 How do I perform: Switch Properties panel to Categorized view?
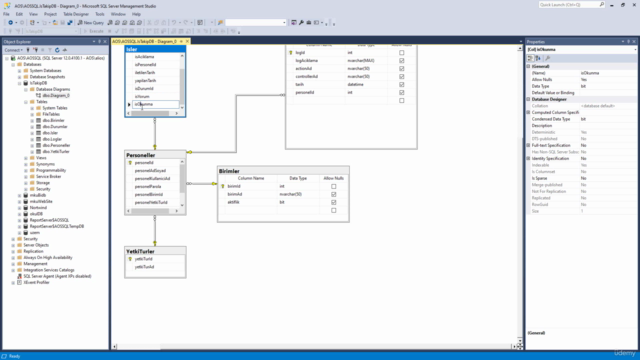pyautogui.click(x=530, y=58)
